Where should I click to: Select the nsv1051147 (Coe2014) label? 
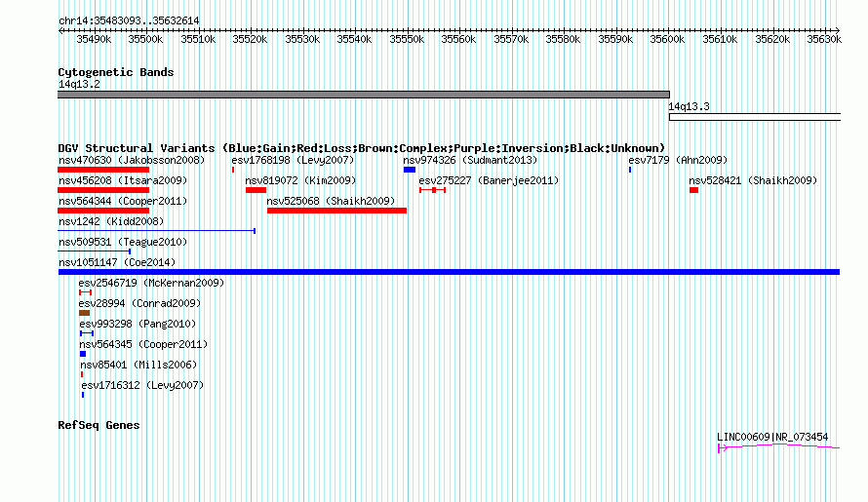point(117,262)
